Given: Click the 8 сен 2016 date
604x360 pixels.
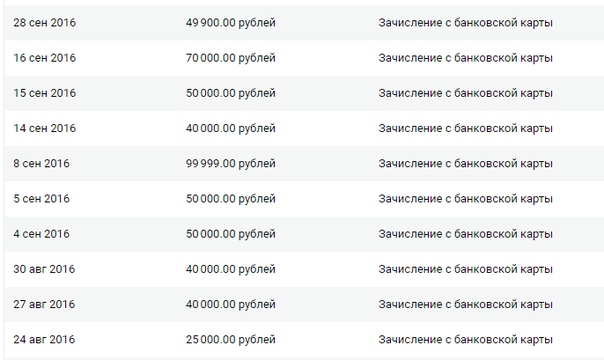Looking at the screenshot, I should coord(42,163).
